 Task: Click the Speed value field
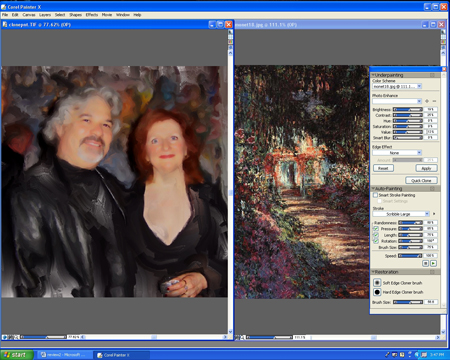[x=431, y=256]
